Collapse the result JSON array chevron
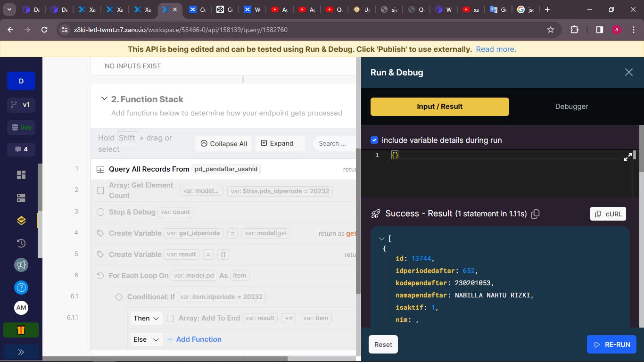644x362 pixels. [382, 239]
